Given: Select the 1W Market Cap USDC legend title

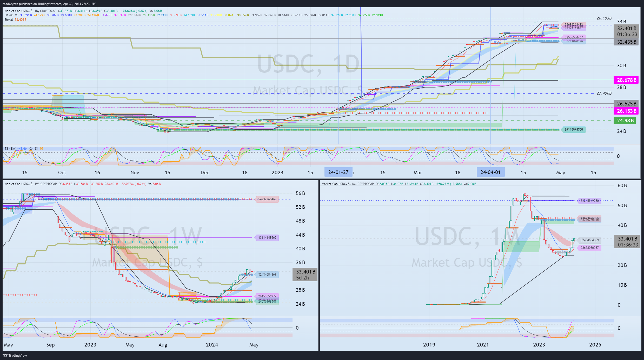Looking at the screenshot, I should click(x=30, y=184).
